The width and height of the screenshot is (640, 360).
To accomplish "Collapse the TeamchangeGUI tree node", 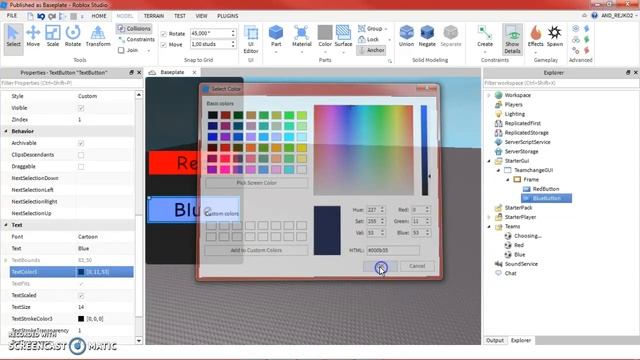I will tap(498, 170).
